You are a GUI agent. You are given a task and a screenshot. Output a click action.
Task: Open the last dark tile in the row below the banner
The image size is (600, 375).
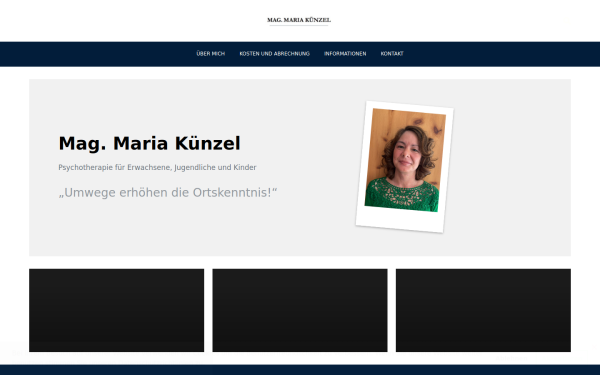click(483, 310)
